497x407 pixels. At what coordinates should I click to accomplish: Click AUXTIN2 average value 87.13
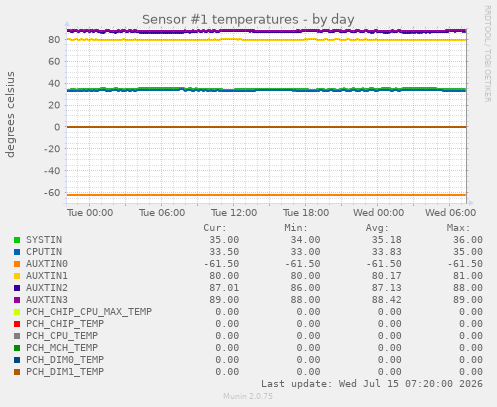[387, 288]
